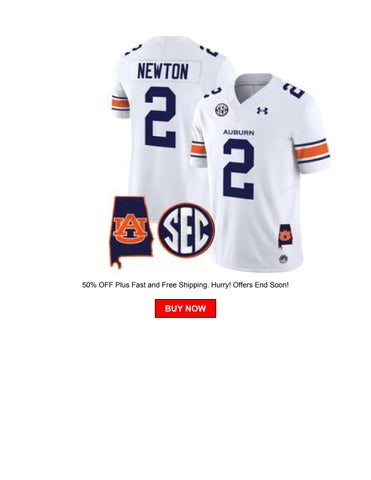The width and height of the screenshot is (371, 480).
Task: Click the NEWTON nameplate on the back jersey
Action: pos(163,71)
